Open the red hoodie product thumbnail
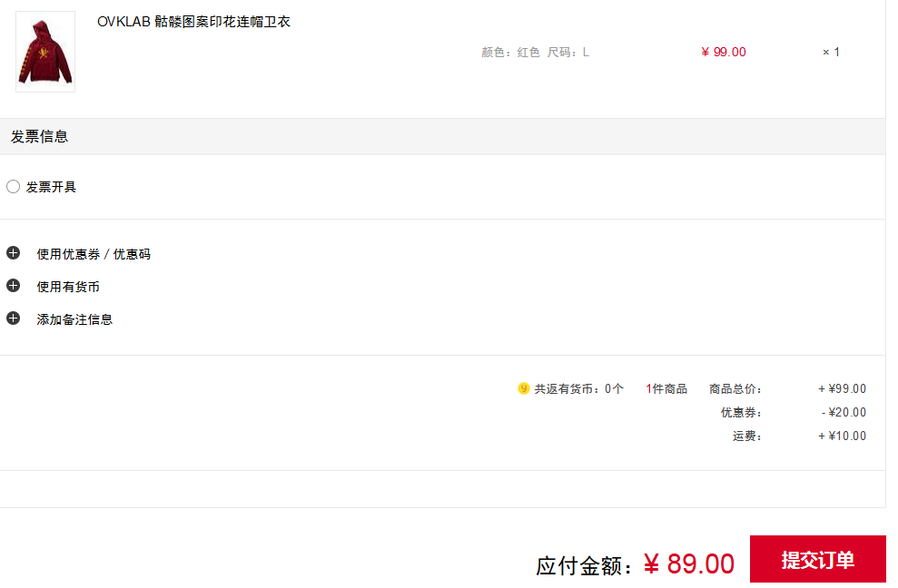 [45, 52]
